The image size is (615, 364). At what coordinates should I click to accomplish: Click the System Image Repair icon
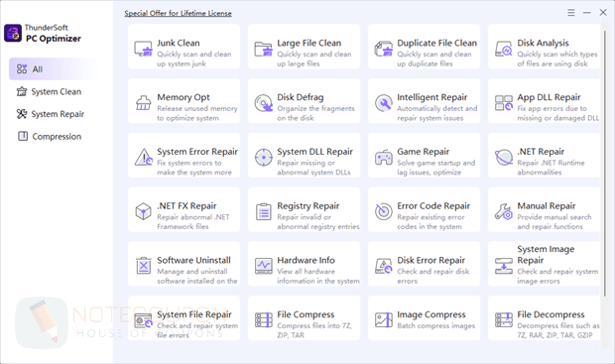click(x=504, y=266)
